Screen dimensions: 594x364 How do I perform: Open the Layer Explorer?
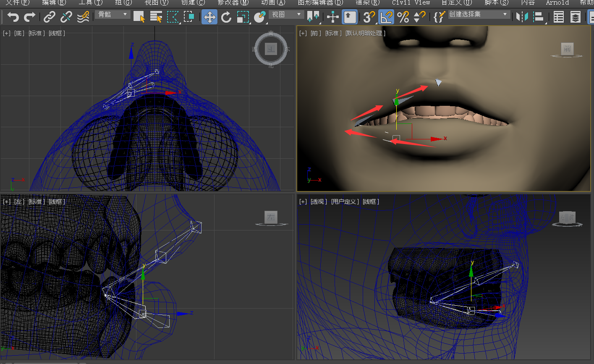coord(576,17)
